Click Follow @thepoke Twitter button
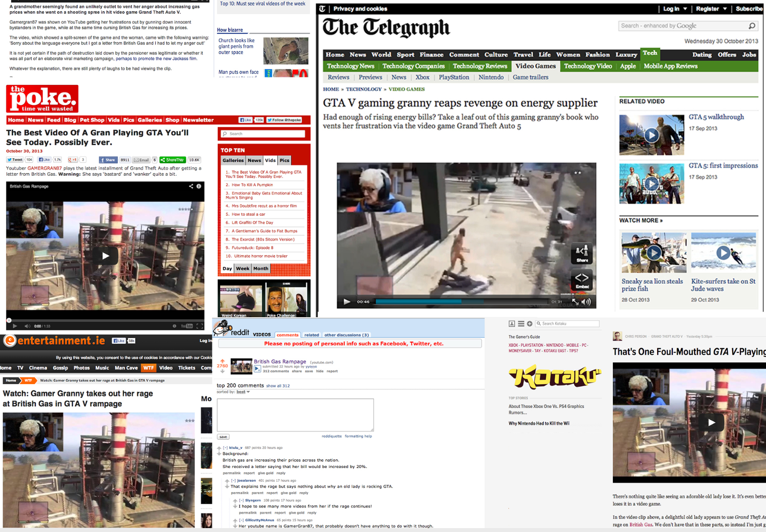 pyautogui.click(x=284, y=120)
